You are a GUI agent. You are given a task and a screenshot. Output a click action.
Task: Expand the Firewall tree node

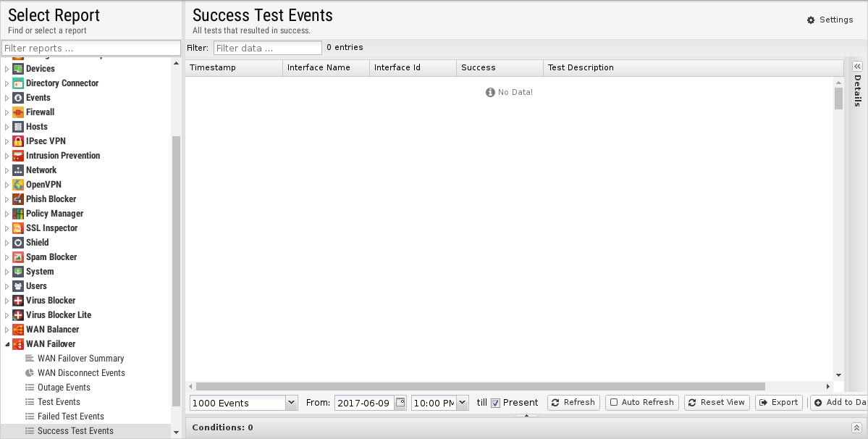[7, 112]
